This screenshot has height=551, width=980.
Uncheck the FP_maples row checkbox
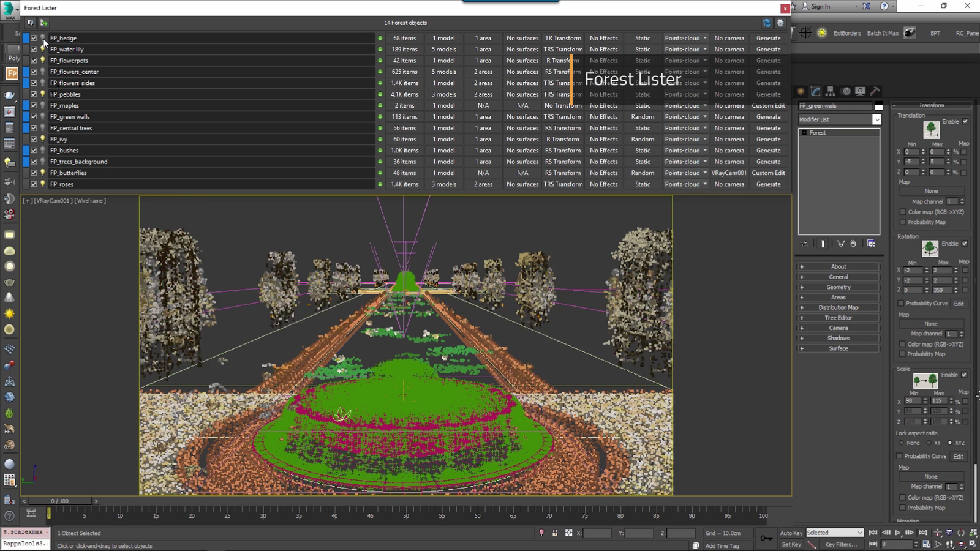point(34,105)
